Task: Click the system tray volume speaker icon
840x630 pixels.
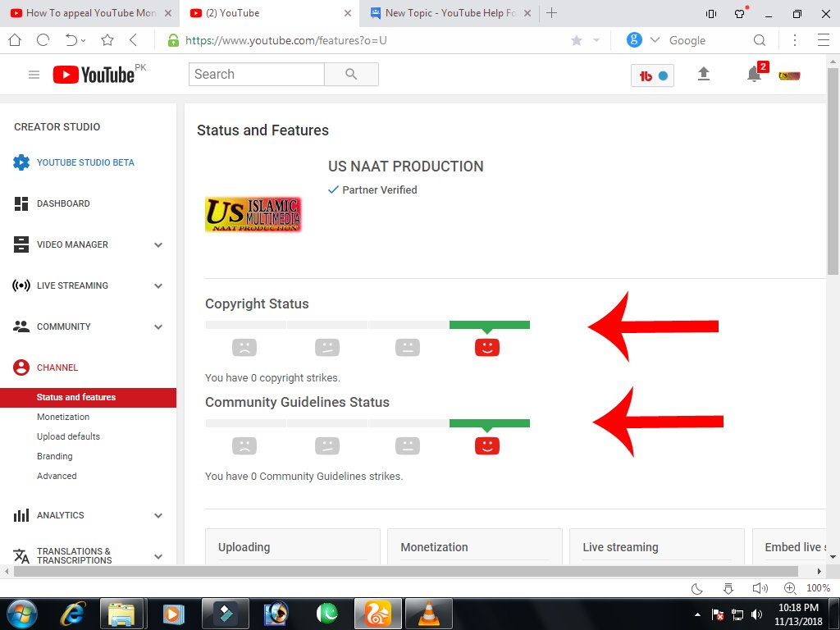Action: click(x=756, y=614)
